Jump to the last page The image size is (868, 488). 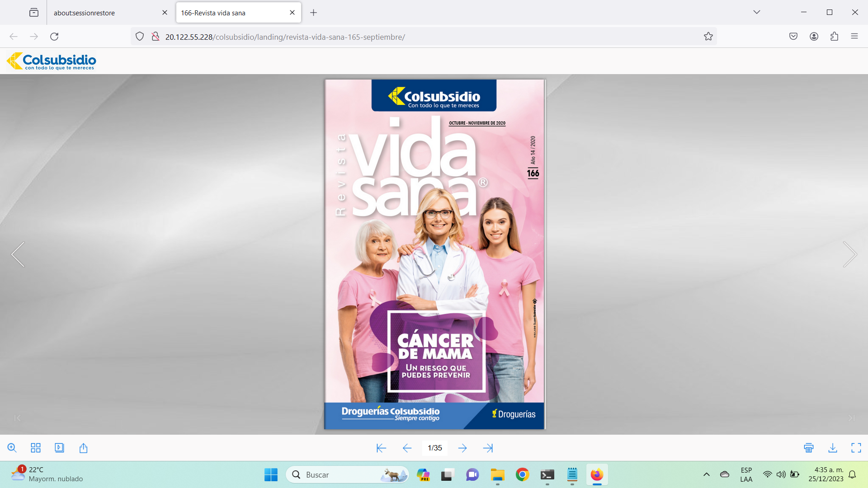[x=488, y=448]
